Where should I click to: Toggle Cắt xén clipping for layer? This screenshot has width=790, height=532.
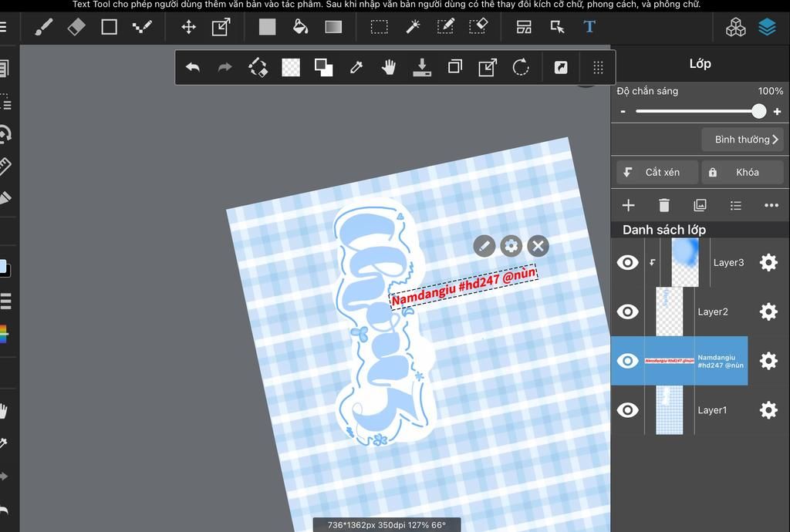click(657, 172)
